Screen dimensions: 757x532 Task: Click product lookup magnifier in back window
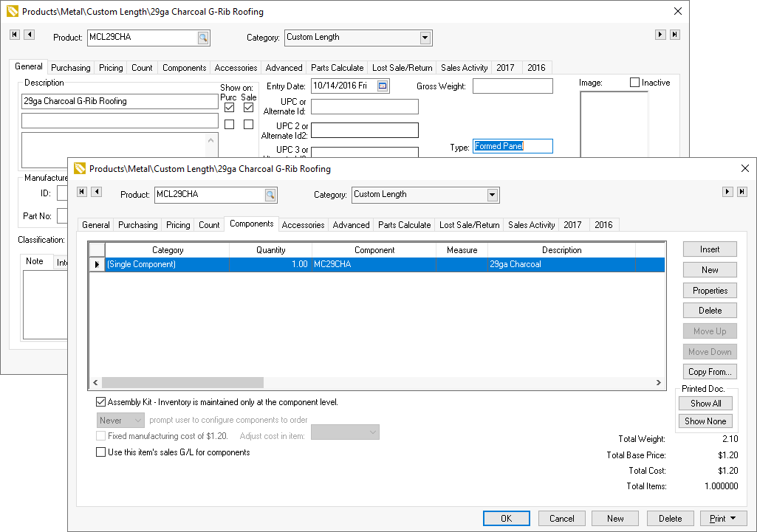[203, 38]
